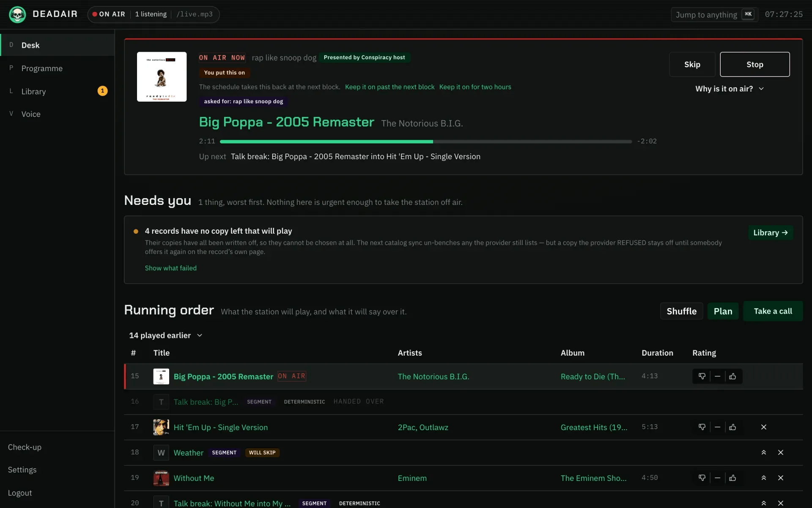Focus the Jump to anything search
This screenshot has width=812, height=508.
click(715, 14)
